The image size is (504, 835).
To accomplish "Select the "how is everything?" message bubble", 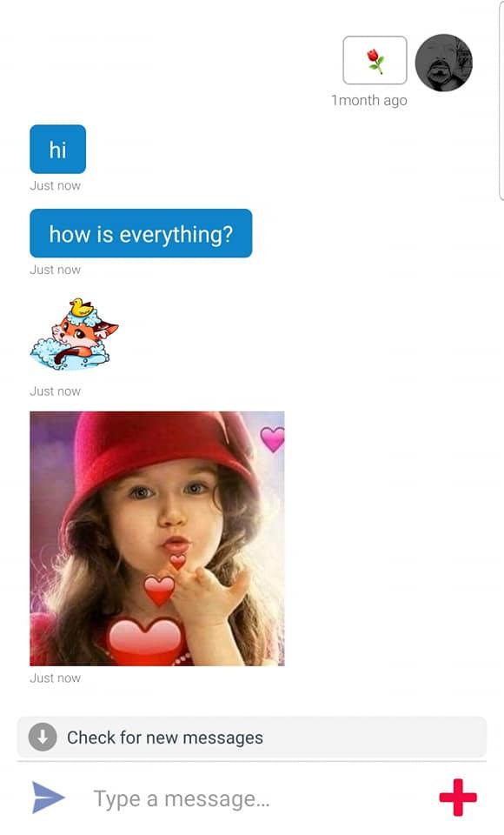I will tap(141, 233).
